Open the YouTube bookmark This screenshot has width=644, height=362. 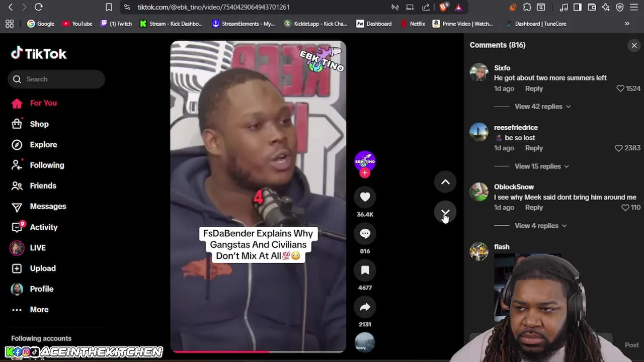pos(77,24)
